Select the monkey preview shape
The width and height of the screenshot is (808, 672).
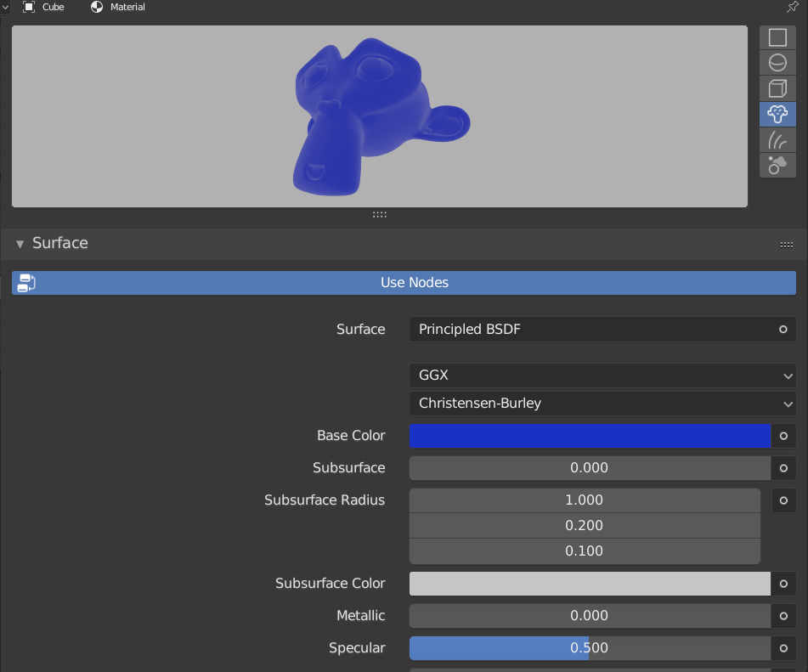coord(777,114)
